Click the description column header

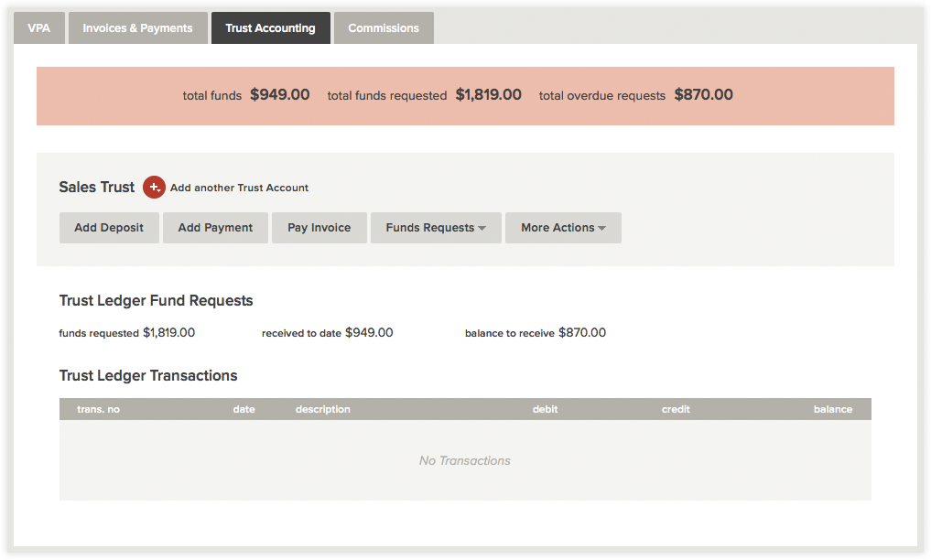click(x=323, y=409)
